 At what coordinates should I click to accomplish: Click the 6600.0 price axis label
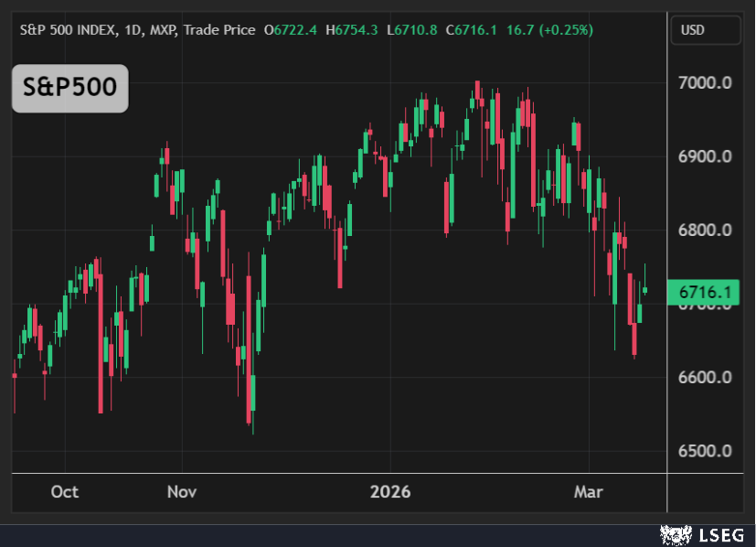point(705,378)
